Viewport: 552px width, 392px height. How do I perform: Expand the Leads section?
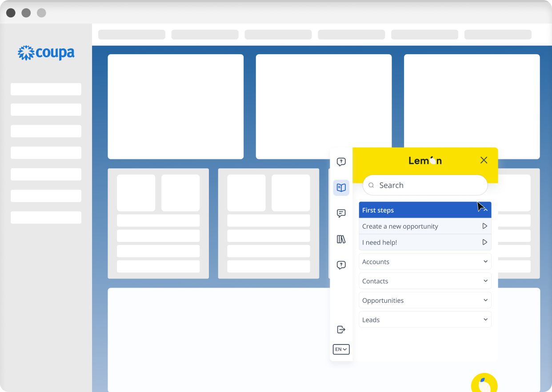[425, 320]
